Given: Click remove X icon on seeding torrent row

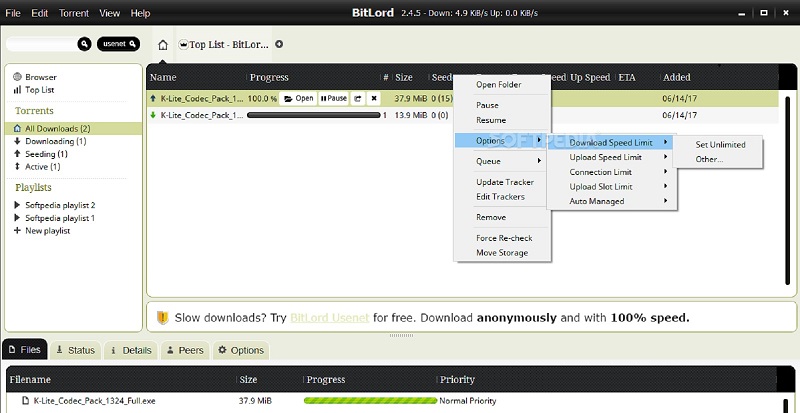Looking at the screenshot, I should click(x=373, y=99).
